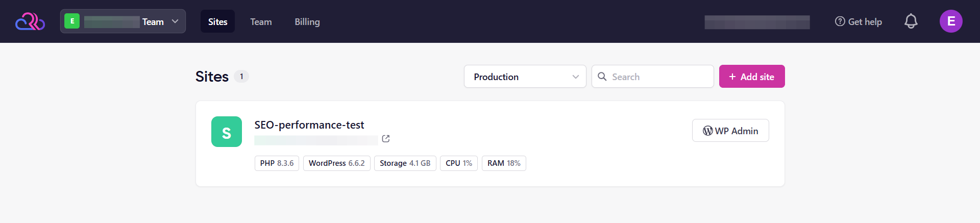Focus the Search sites field
Screen dimensions: 980x223
coord(653,77)
